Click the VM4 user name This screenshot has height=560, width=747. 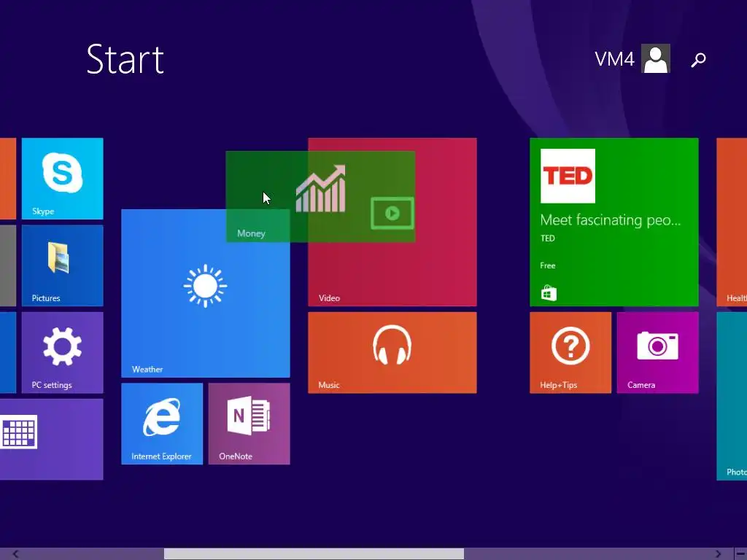(x=614, y=60)
